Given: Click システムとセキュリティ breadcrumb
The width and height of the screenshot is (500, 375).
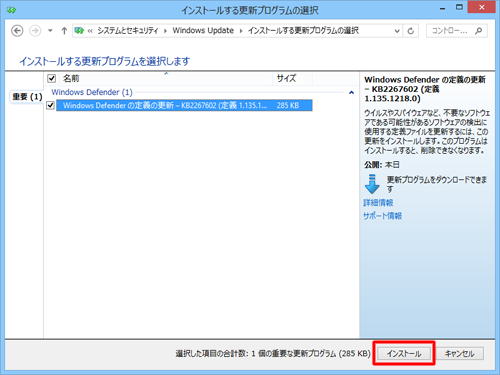Looking at the screenshot, I should [x=128, y=31].
